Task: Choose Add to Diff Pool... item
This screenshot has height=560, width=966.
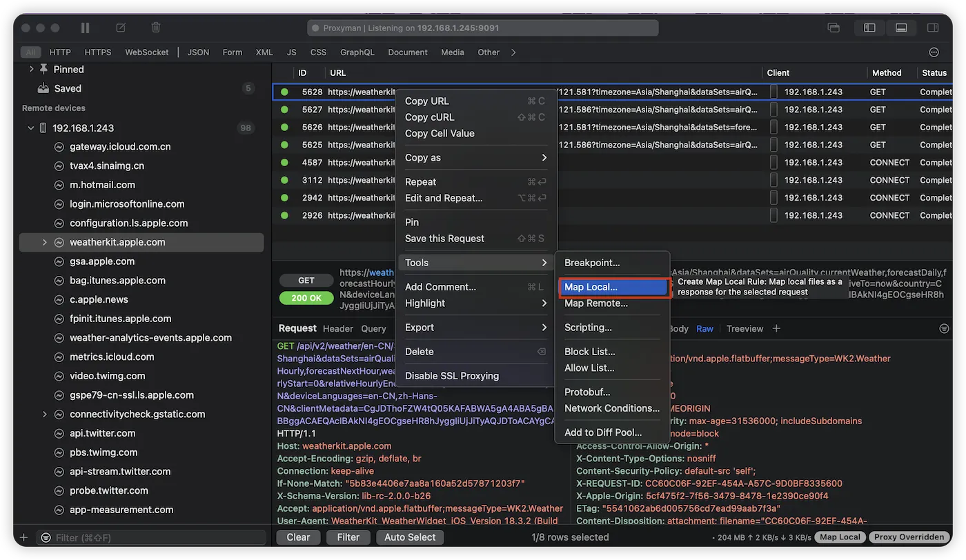Action: 613,432
